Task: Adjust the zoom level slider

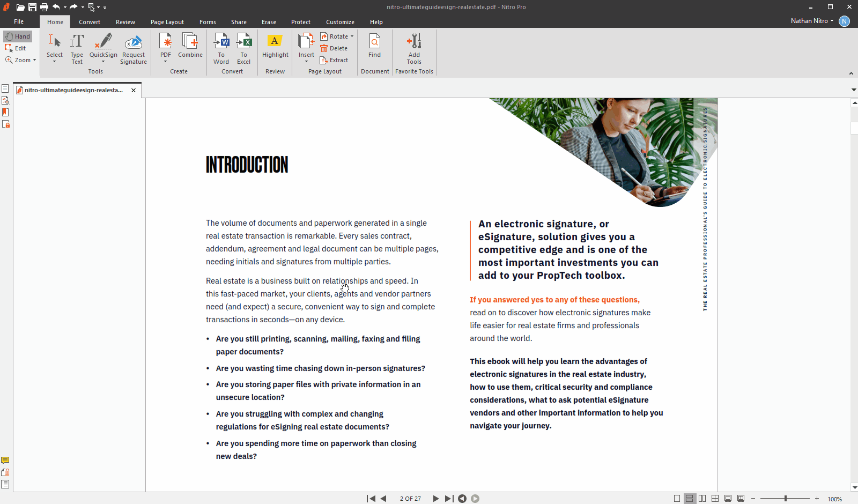Action: (785, 499)
